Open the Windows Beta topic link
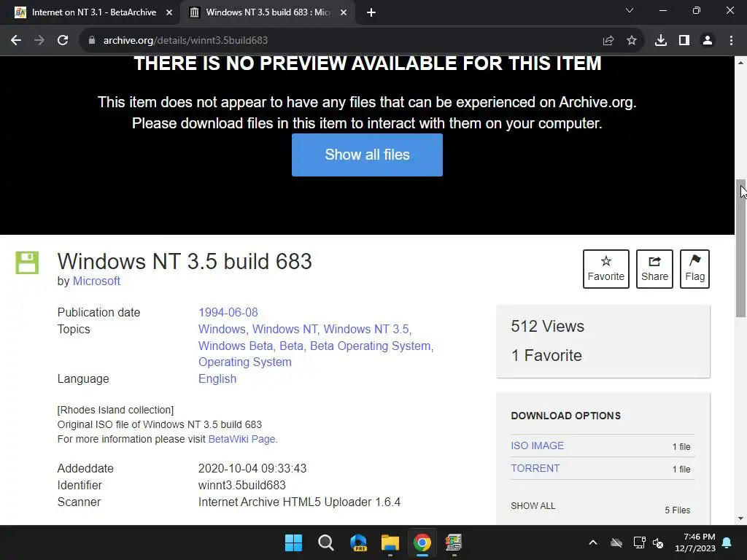This screenshot has height=560, width=747. coord(236,346)
